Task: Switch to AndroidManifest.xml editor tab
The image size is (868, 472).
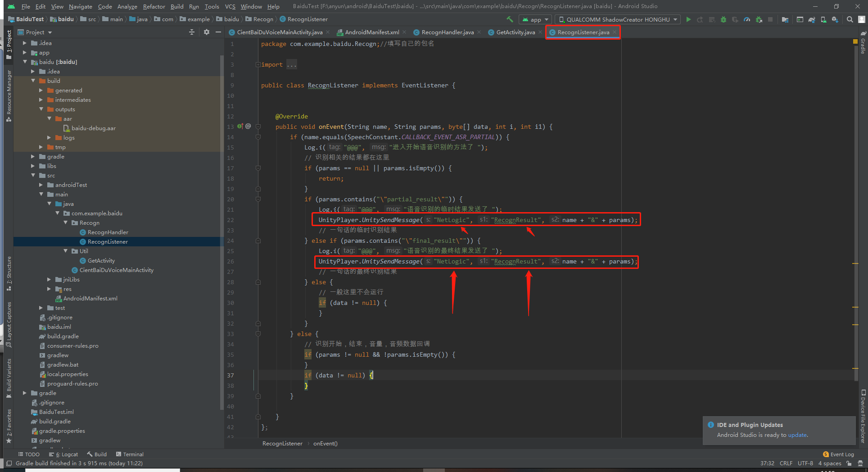Action: pyautogui.click(x=372, y=32)
